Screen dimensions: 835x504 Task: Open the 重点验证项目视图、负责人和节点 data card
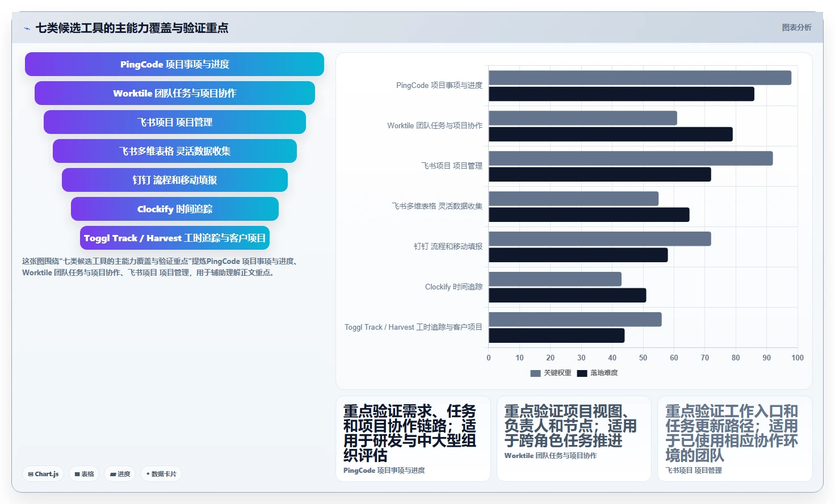(574, 439)
